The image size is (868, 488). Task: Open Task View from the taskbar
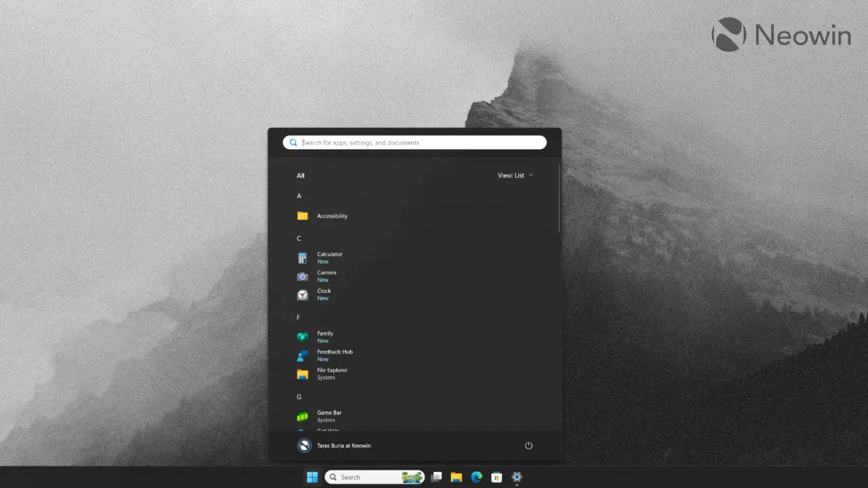[x=437, y=477]
